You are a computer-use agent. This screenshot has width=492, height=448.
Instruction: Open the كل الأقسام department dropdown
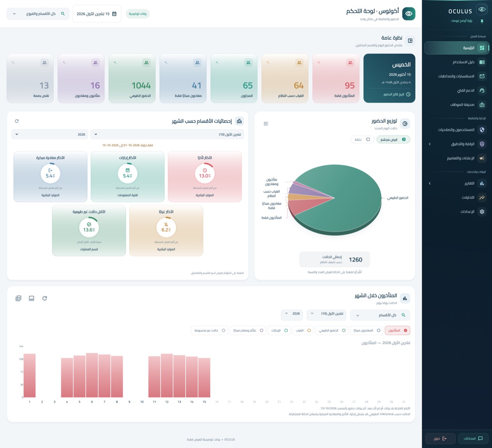pos(380,315)
